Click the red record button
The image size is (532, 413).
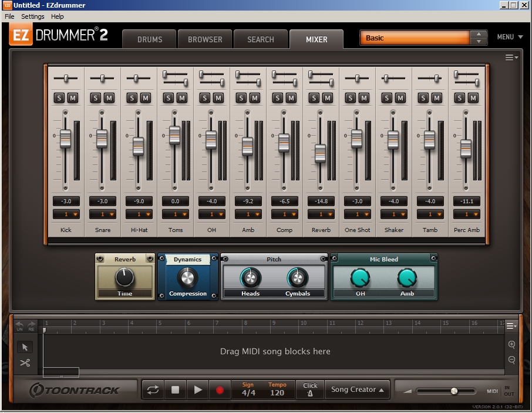click(220, 390)
